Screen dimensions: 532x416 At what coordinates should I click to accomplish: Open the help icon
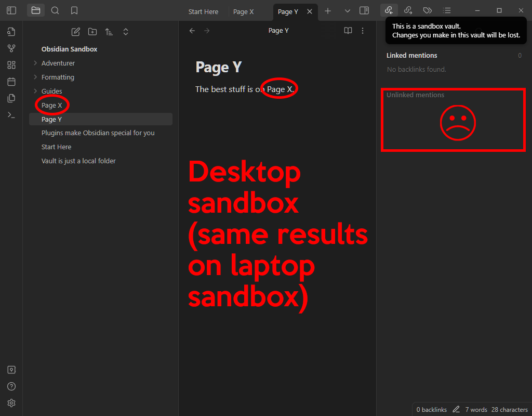[11, 386]
